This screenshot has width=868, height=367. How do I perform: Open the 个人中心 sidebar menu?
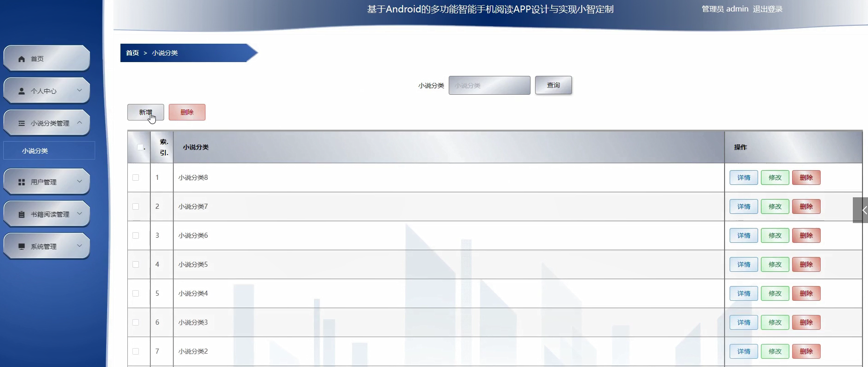[x=46, y=91]
